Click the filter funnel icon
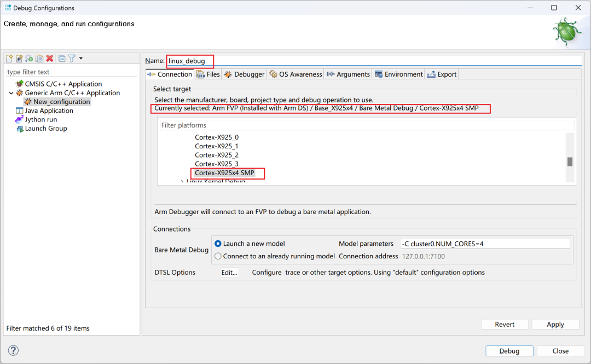 pyautogui.click(x=72, y=59)
